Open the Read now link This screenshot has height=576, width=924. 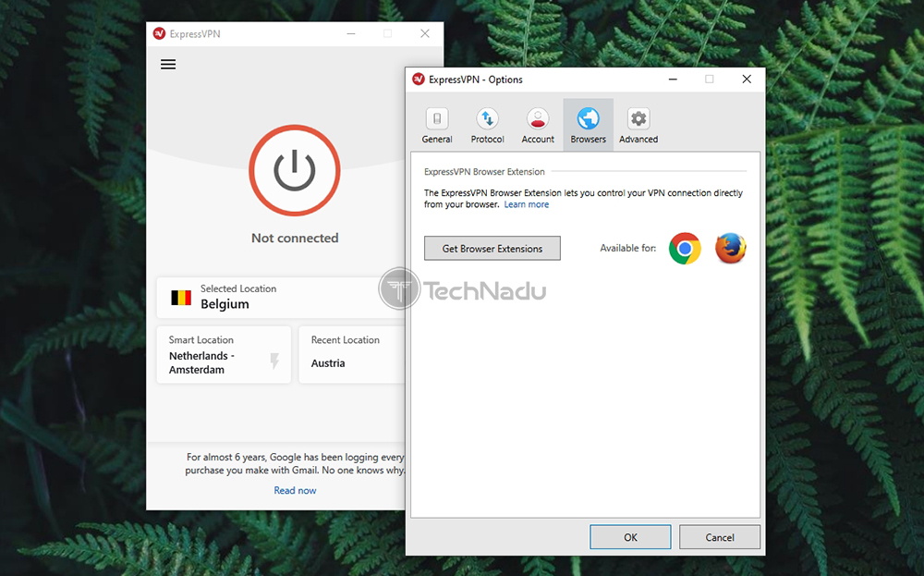[295, 491]
